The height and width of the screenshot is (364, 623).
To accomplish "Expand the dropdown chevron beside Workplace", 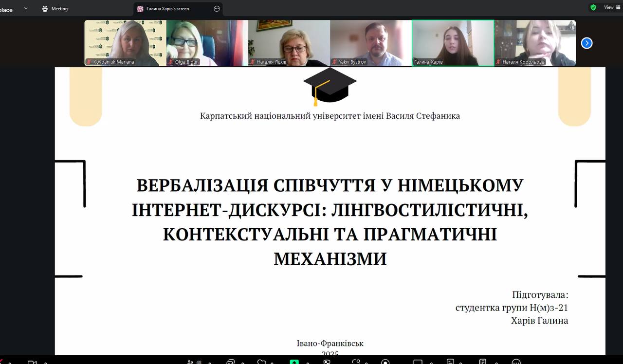I will [x=26, y=8].
